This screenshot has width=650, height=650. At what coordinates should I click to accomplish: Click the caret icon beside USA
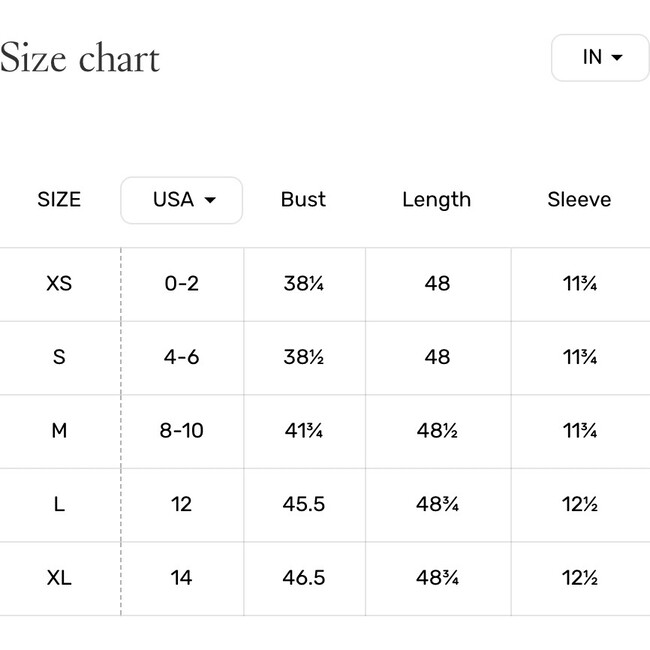pos(210,200)
